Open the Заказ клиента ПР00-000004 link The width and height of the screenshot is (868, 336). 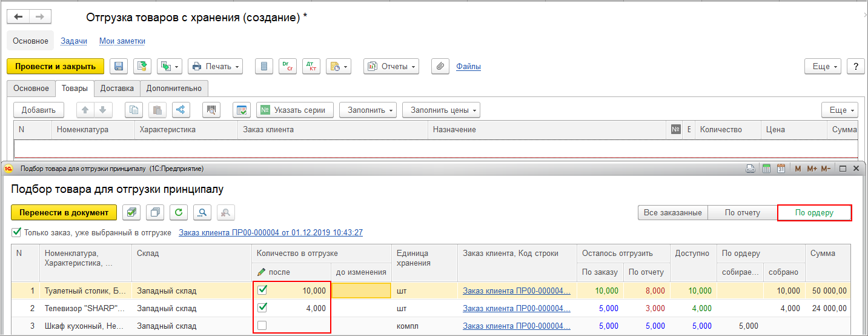click(271, 232)
